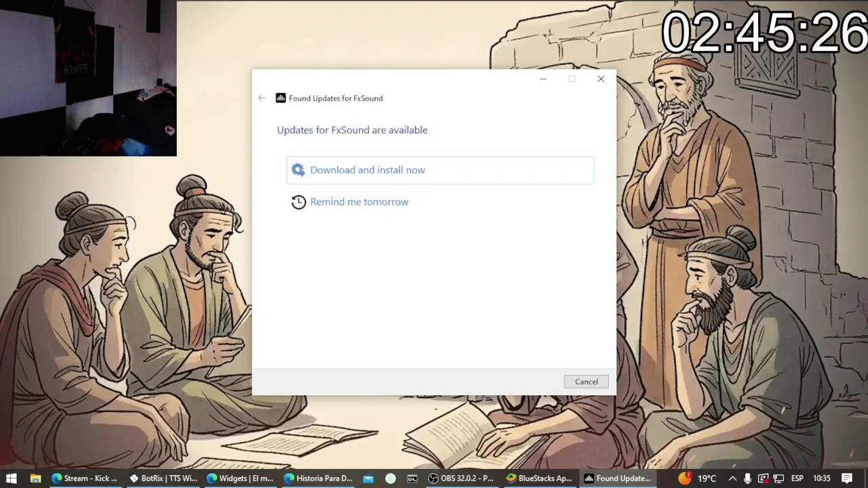
Task: Switch to Historia Para D... Edge window
Action: tap(318, 479)
